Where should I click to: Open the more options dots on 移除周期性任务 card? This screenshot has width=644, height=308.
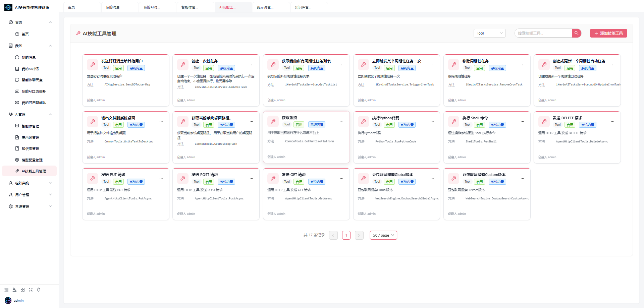pos(522,65)
